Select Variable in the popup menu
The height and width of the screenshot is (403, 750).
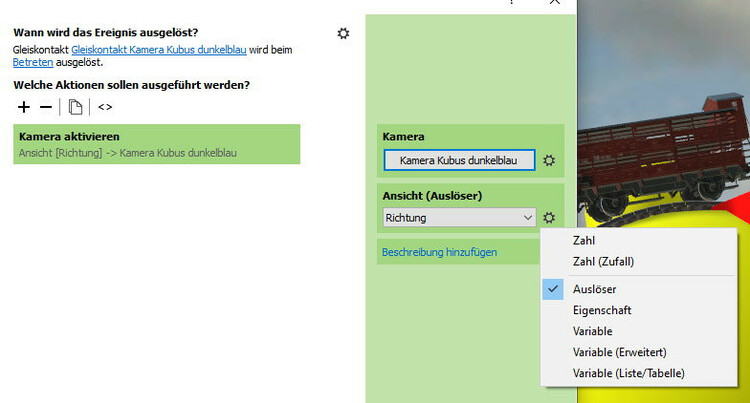coord(592,331)
